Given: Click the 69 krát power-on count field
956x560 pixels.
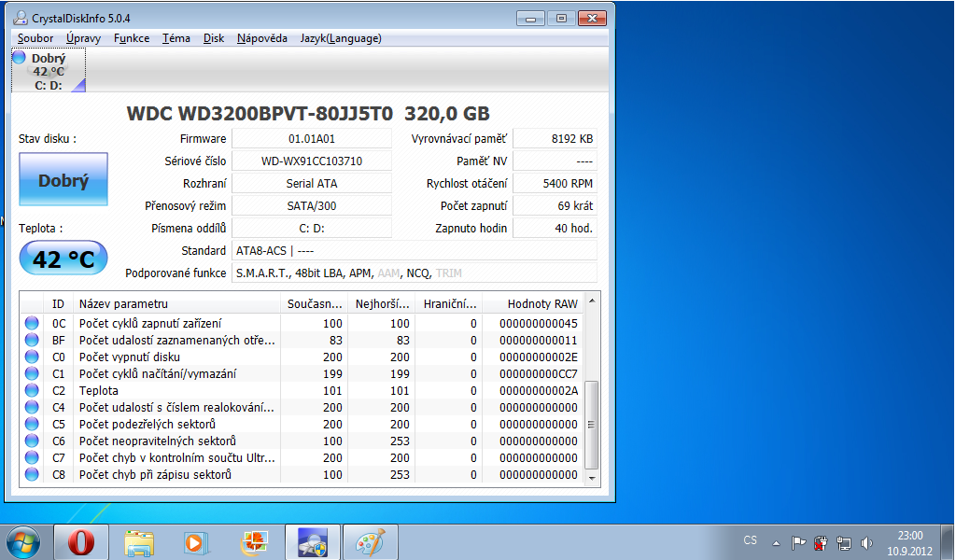Looking at the screenshot, I should [x=555, y=206].
